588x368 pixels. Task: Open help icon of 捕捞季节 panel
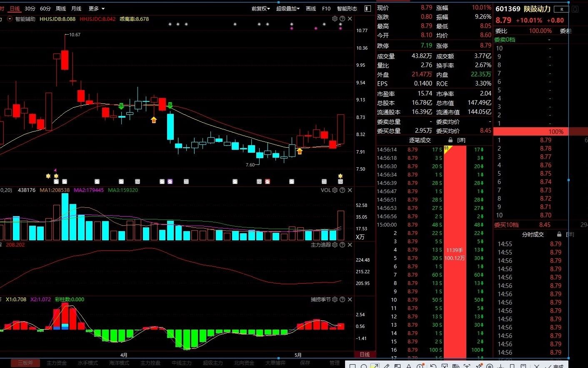[342, 300]
